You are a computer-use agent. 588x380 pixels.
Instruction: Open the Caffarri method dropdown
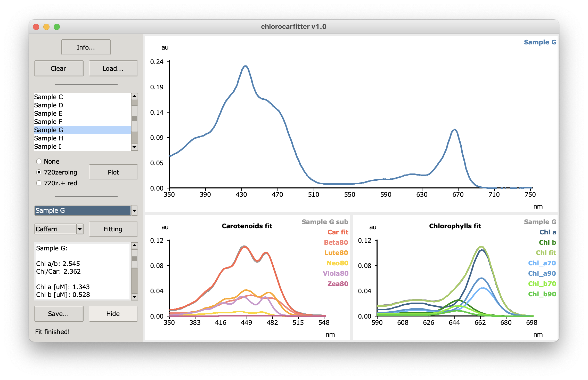pos(80,229)
